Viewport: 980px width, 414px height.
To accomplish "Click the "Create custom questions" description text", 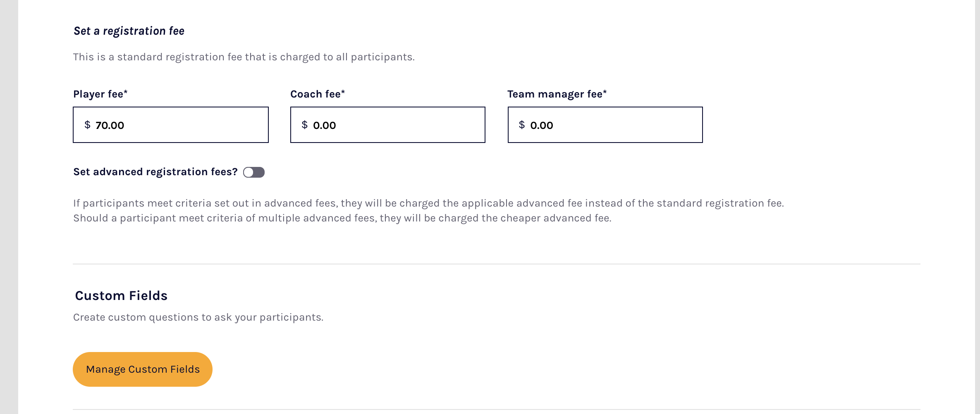I will click(198, 317).
